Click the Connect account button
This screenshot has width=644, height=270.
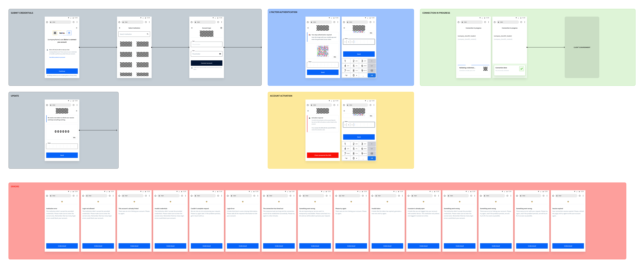coord(207,63)
